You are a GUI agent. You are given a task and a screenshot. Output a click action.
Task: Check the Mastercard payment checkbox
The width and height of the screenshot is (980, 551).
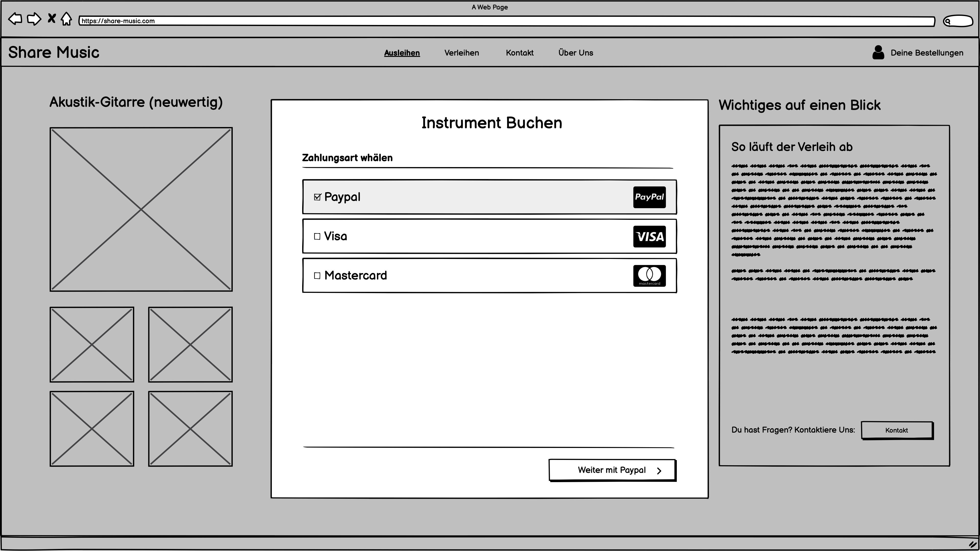(x=317, y=276)
